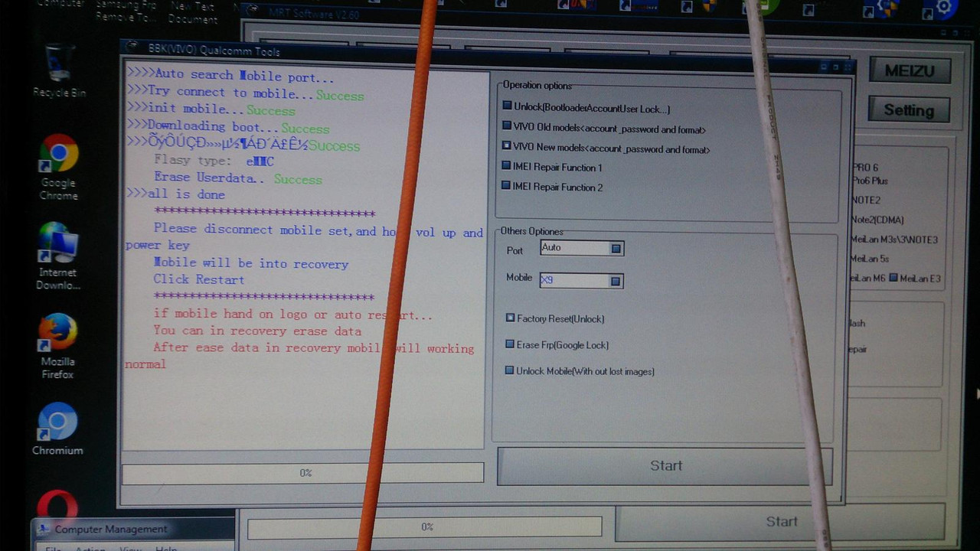Open the Chromium desktop shortcut
980x551 pixels.
[x=57, y=429]
